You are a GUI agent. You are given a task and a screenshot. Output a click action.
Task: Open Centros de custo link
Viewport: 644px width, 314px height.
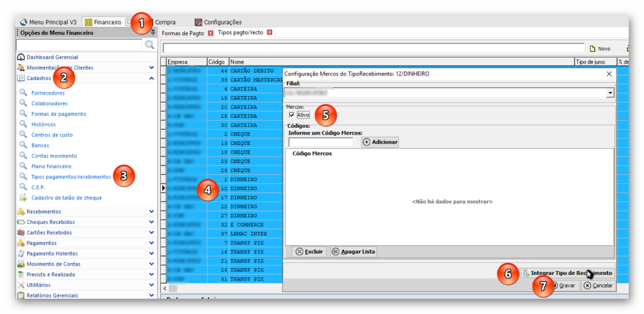tap(52, 135)
